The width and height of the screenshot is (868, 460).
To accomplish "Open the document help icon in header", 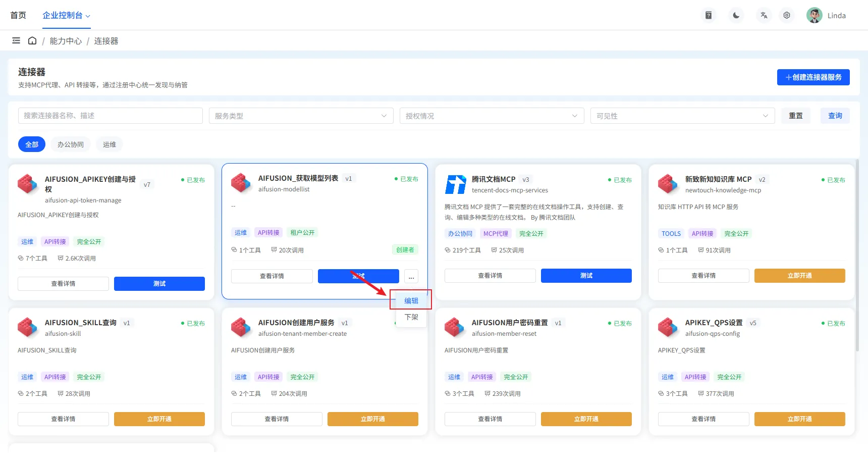I will coord(709,15).
